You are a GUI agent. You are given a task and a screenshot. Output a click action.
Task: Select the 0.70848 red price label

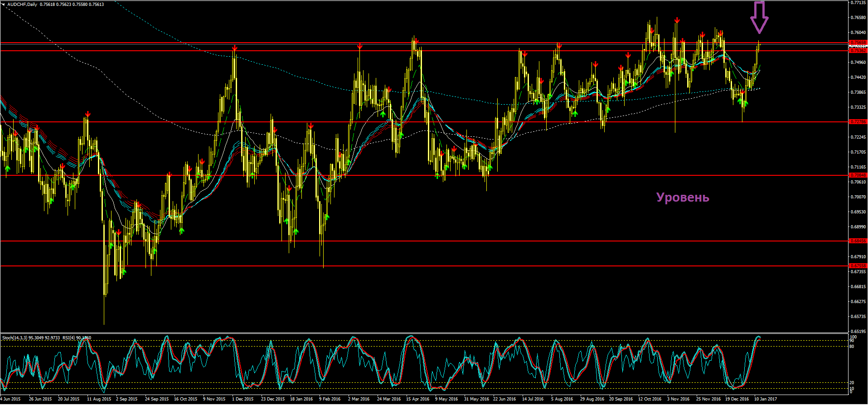(x=858, y=175)
